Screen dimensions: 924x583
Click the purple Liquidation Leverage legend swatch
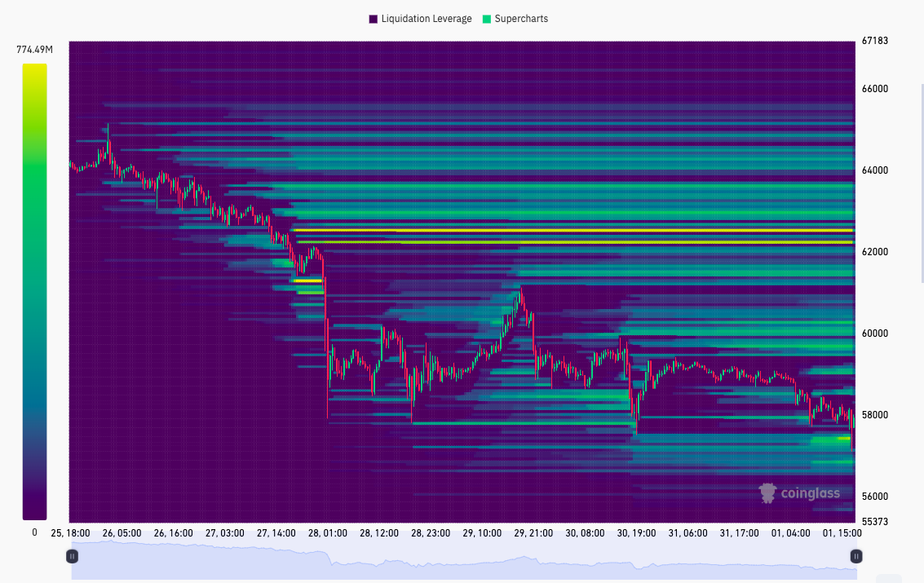tap(373, 19)
